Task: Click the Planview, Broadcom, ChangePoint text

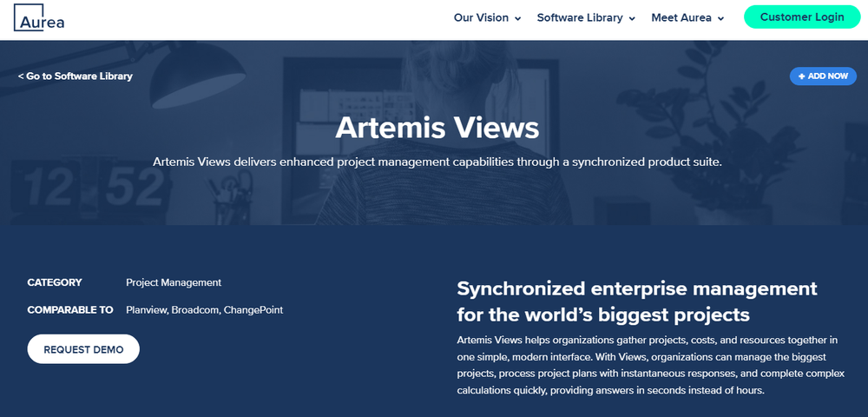Action: (x=204, y=310)
